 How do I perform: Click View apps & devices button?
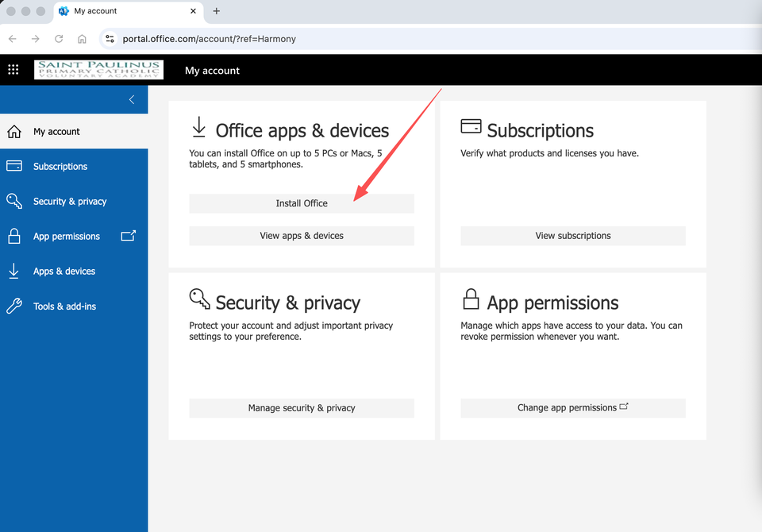[302, 236]
